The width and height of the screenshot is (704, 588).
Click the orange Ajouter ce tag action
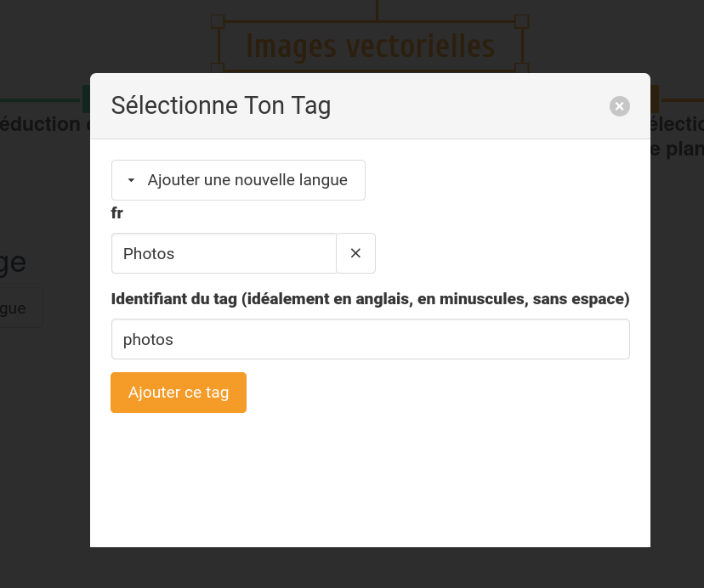click(x=179, y=393)
